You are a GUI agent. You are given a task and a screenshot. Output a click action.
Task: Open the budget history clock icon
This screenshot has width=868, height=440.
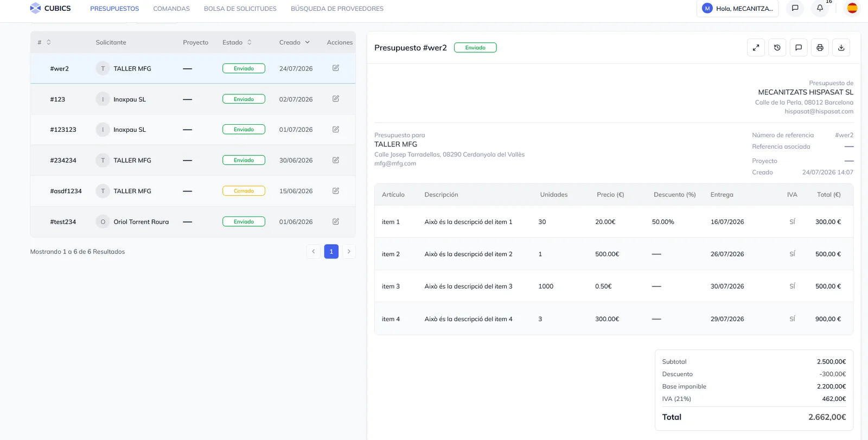pos(777,48)
